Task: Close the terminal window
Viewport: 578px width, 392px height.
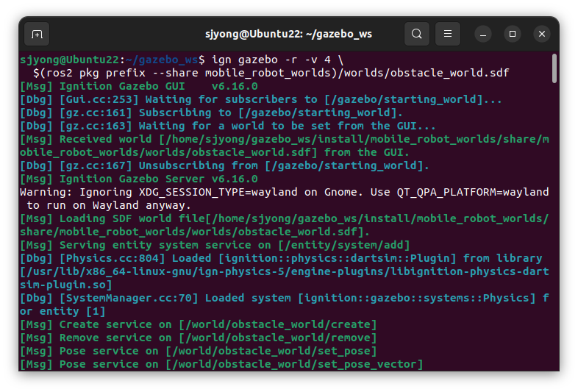Action: pos(542,35)
